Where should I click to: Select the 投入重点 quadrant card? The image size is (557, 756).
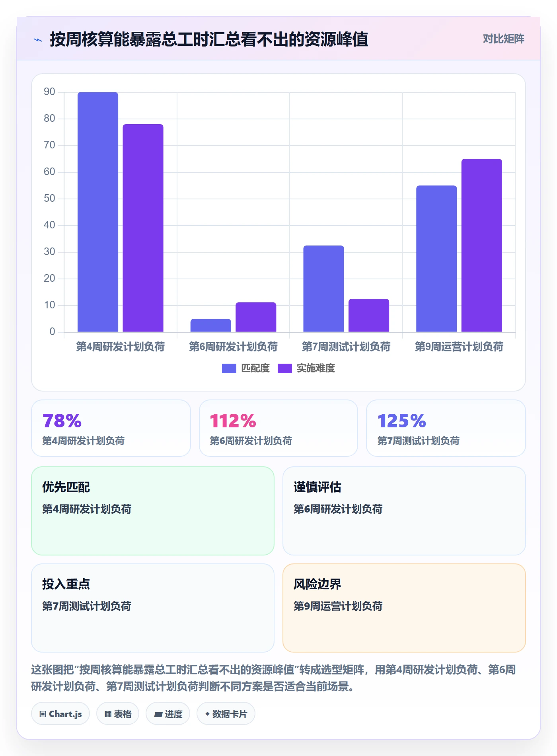click(x=153, y=608)
